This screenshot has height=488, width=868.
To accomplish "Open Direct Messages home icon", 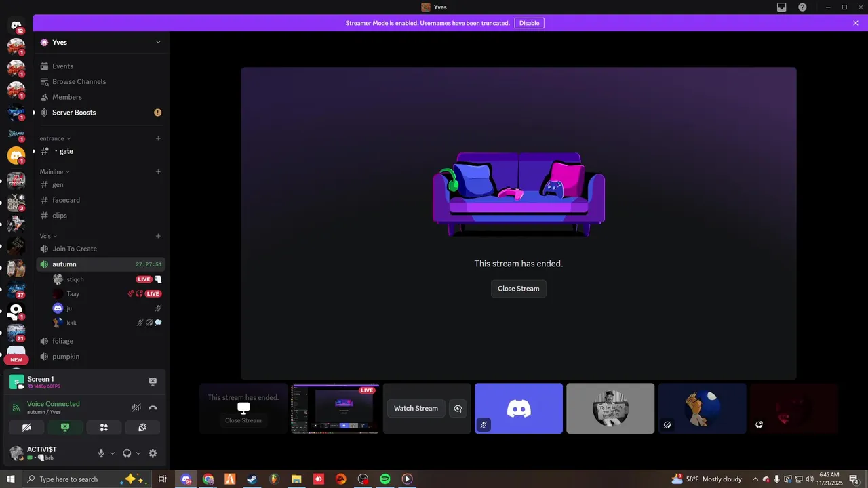I will tap(16, 25).
